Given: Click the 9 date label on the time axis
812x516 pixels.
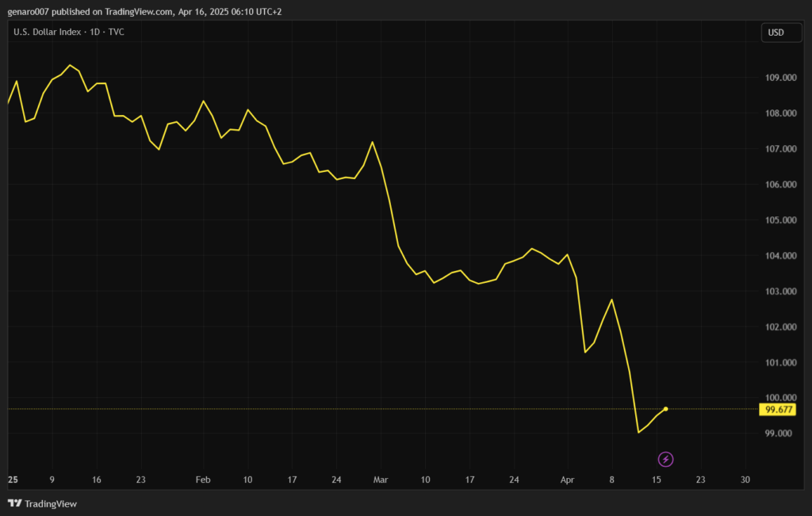Looking at the screenshot, I should 52,480.
